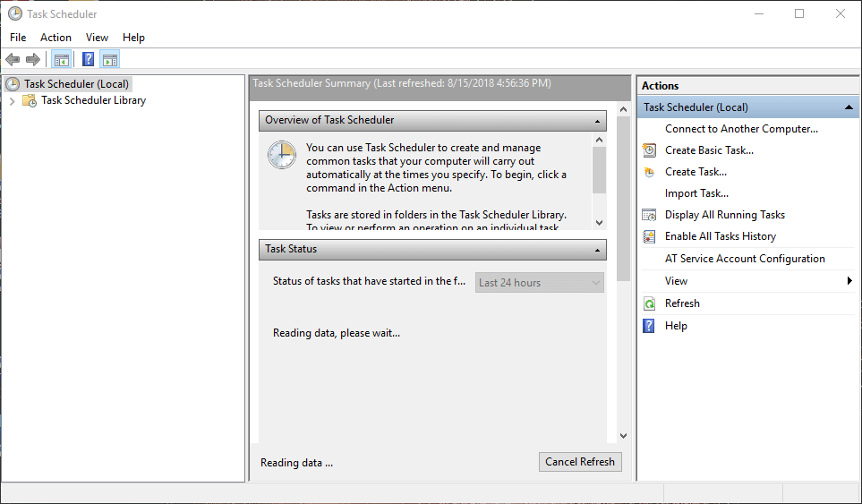Click the summary pane scrollbar down arrow
This screenshot has height=504, width=862.
(623, 436)
